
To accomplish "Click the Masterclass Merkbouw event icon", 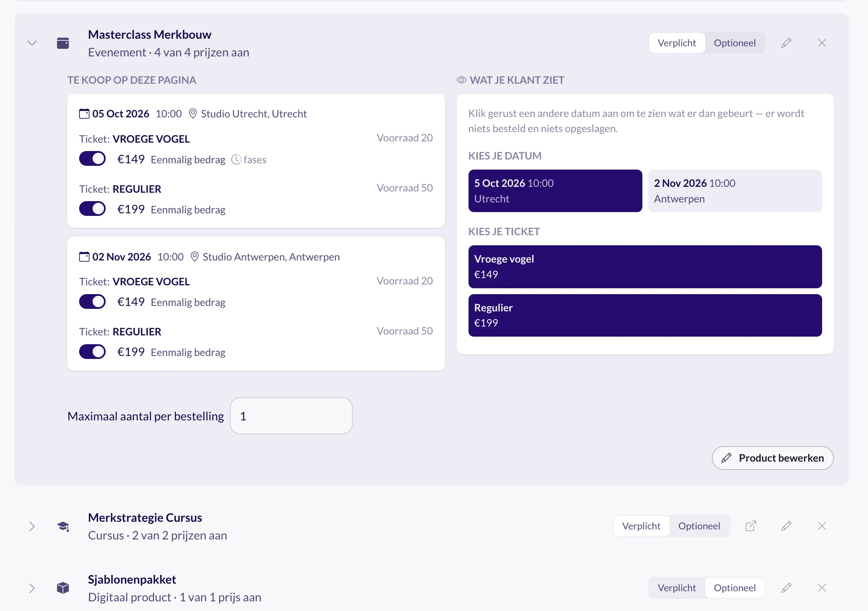I will click(63, 43).
